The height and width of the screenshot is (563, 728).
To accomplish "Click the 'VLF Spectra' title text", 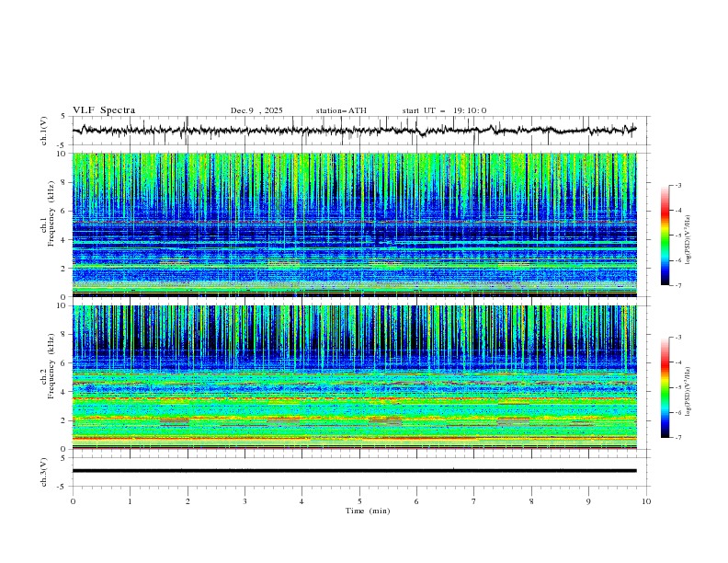I will coord(104,110).
